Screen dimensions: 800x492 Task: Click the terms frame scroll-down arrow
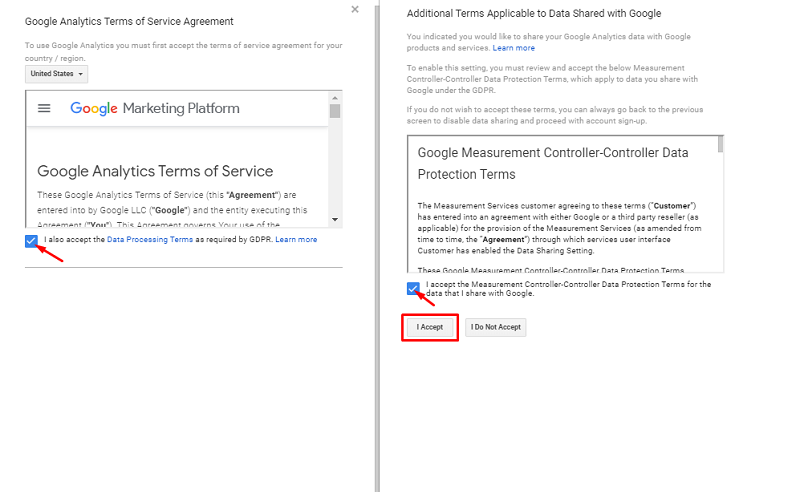tap(335, 219)
